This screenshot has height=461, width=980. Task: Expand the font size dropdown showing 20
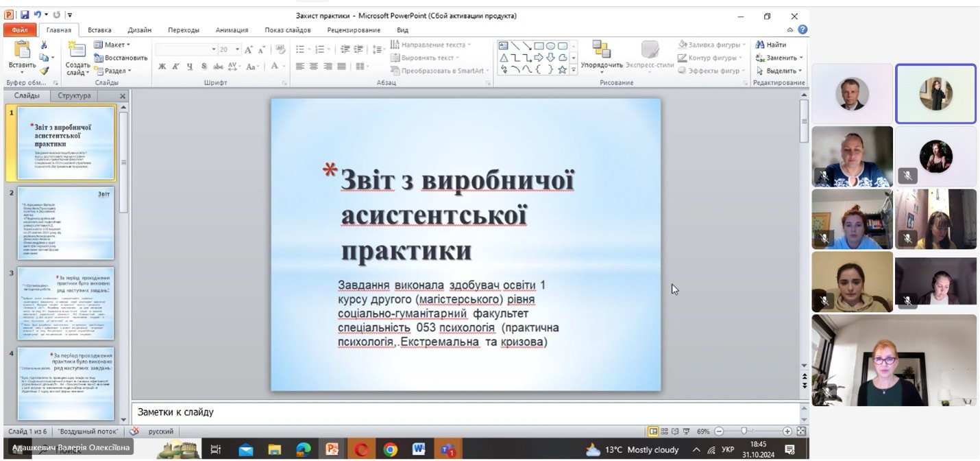click(x=238, y=49)
